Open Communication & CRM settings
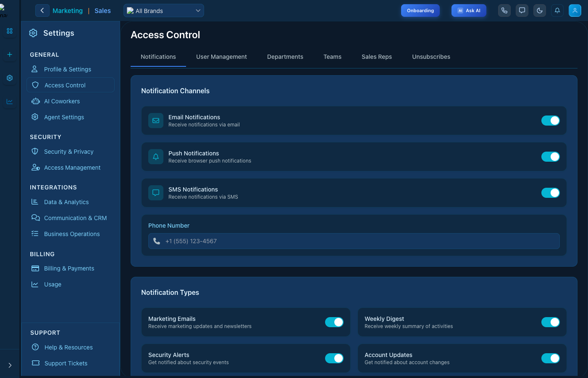This screenshot has width=588, height=378. [71, 218]
